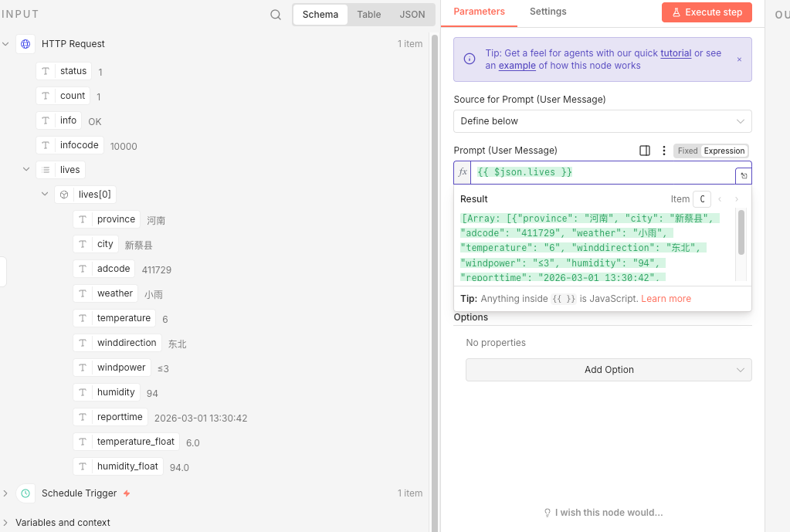This screenshot has height=532, width=790.
Task: Click the adcode value 411729
Action: [157, 270]
